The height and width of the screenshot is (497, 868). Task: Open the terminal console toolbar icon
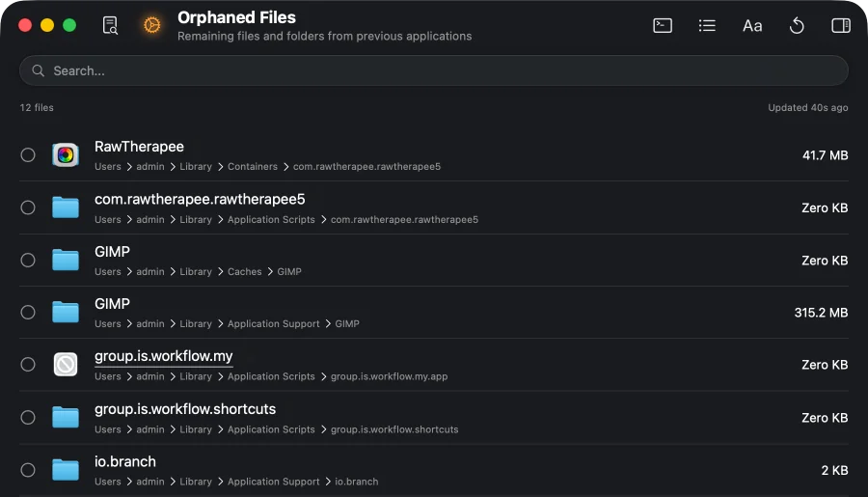[x=663, y=25]
